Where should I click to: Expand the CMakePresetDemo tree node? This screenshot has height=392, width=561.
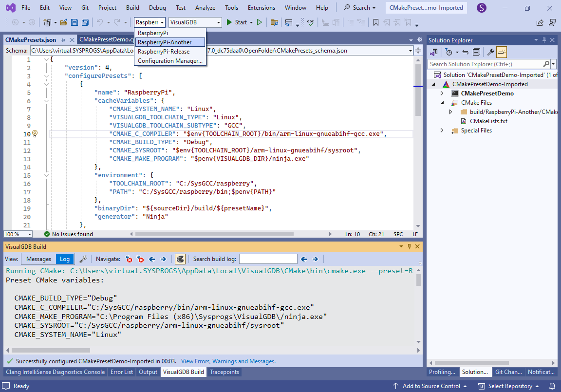[442, 93]
